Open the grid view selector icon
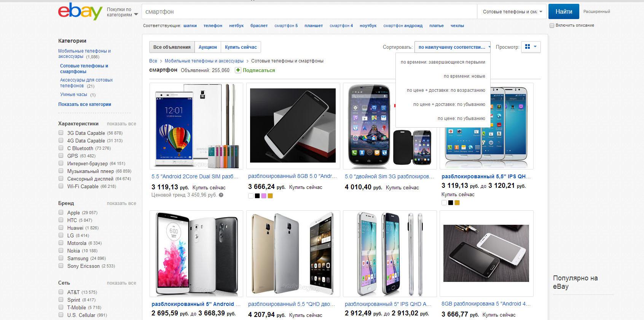Image resolution: width=644 pixels, height=320 pixels. (x=531, y=47)
